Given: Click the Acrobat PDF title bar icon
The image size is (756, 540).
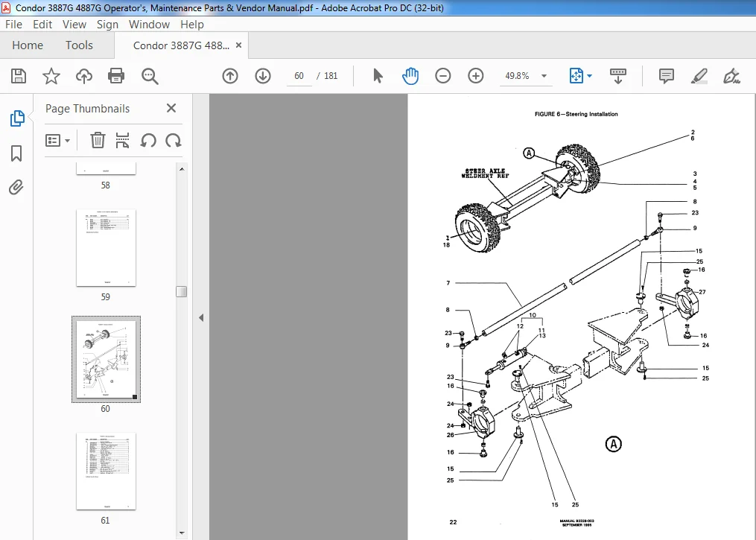Looking at the screenshot, I should click(6, 7).
